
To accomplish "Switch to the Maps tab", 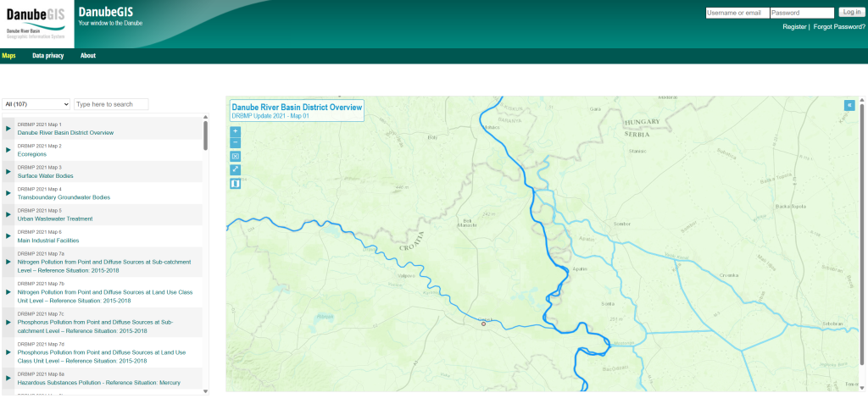I will (x=8, y=56).
